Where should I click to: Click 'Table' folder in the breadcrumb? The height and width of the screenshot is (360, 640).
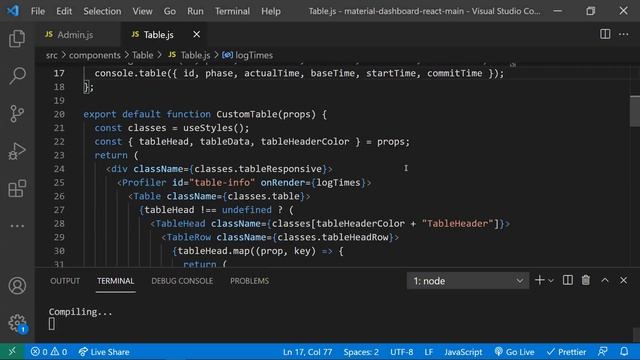pos(142,55)
